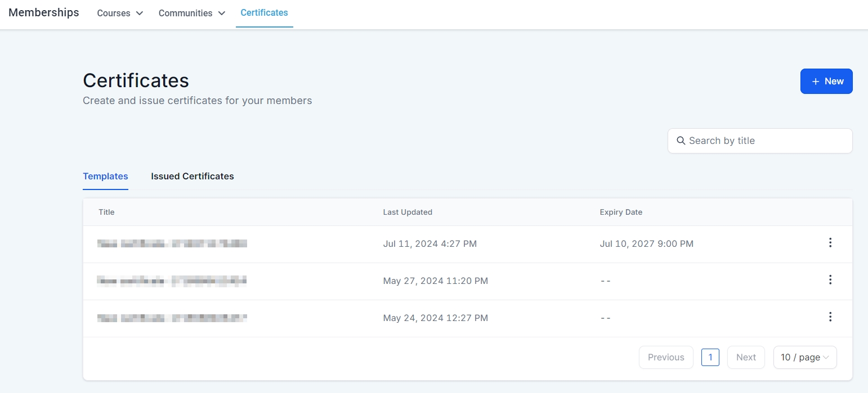Click the Previous page button
This screenshot has width=868, height=393.
pos(665,357)
